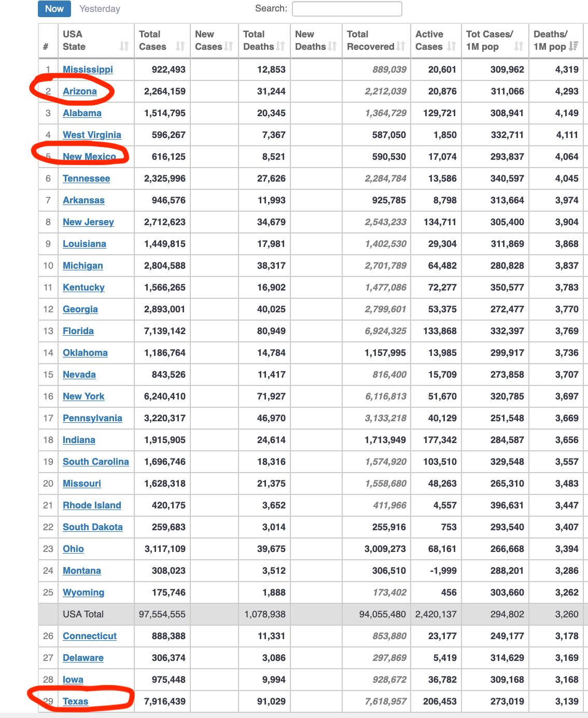
Task: Sort by Active Cases column arrows
Action: (x=452, y=46)
